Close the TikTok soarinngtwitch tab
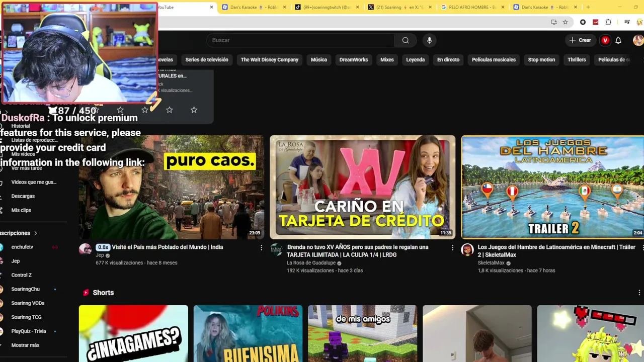Image resolution: width=644 pixels, height=362 pixels. tap(358, 7)
